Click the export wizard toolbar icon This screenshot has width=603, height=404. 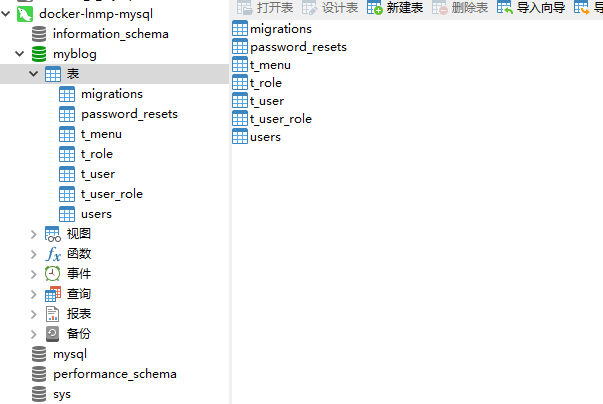coord(581,7)
